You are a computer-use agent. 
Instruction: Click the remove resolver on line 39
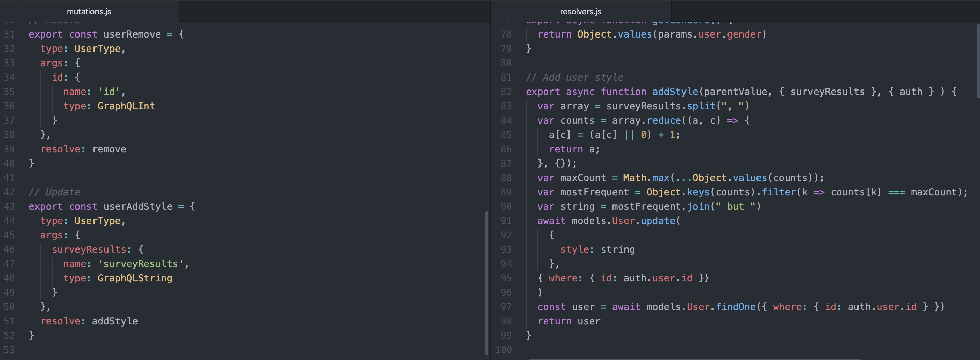point(109,149)
